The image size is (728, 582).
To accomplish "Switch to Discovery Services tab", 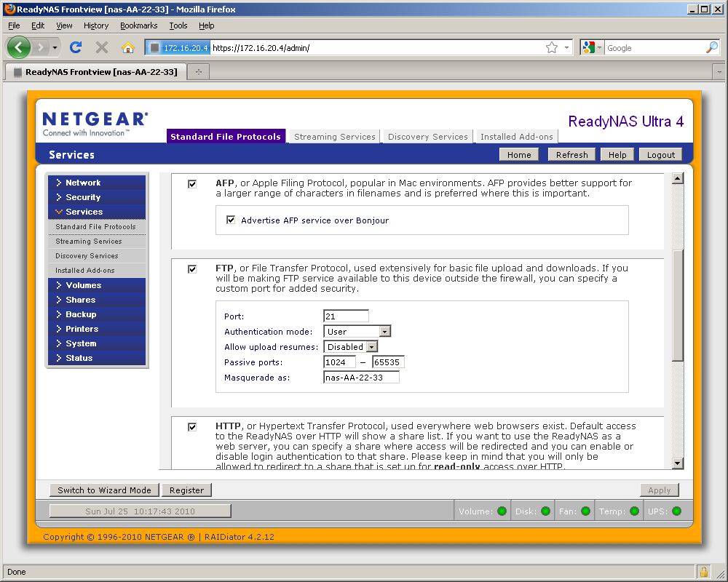I will point(427,137).
